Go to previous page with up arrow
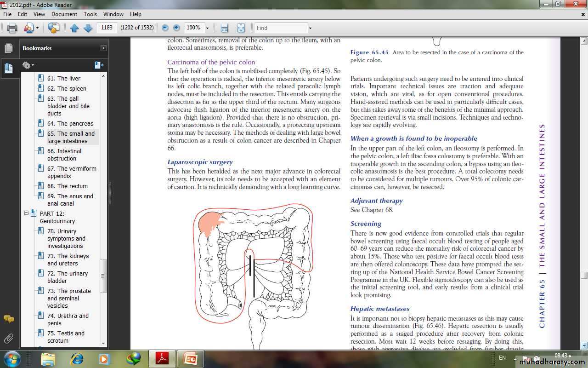 (x=74, y=28)
